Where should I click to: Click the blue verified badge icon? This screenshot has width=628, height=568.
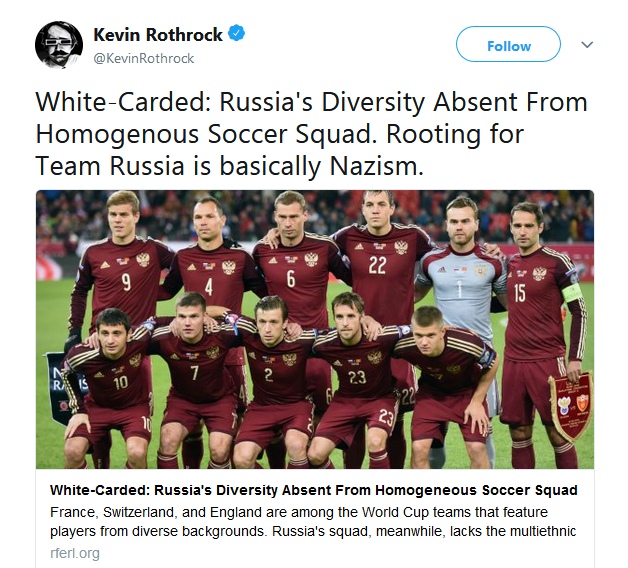coord(236,34)
